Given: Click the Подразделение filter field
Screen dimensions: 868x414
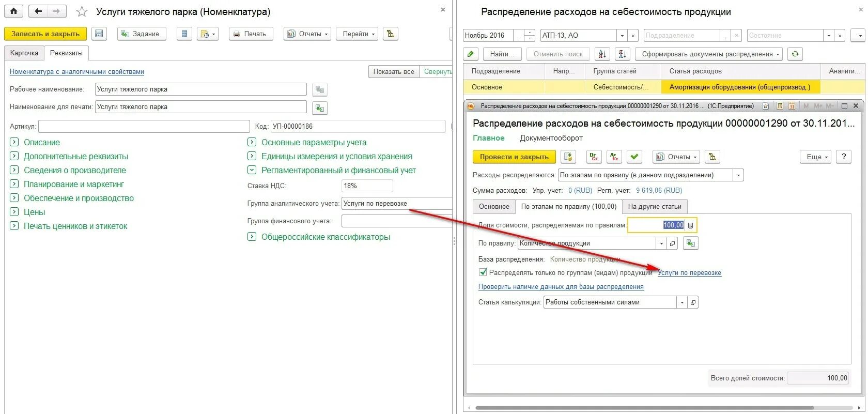Looking at the screenshot, I should 681,35.
